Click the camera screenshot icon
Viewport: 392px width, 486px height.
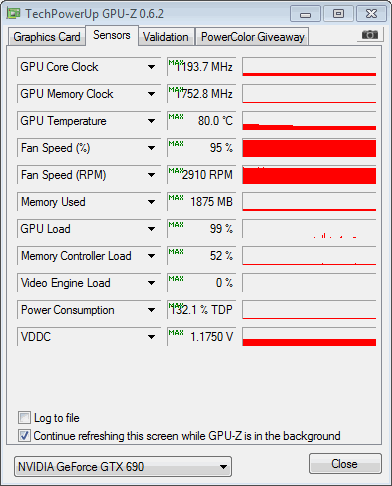point(370,35)
